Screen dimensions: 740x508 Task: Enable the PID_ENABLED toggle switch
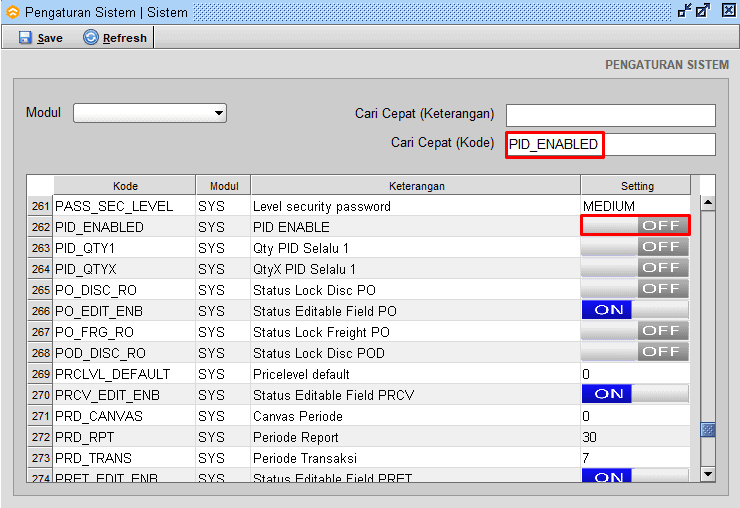[x=635, y=227]
